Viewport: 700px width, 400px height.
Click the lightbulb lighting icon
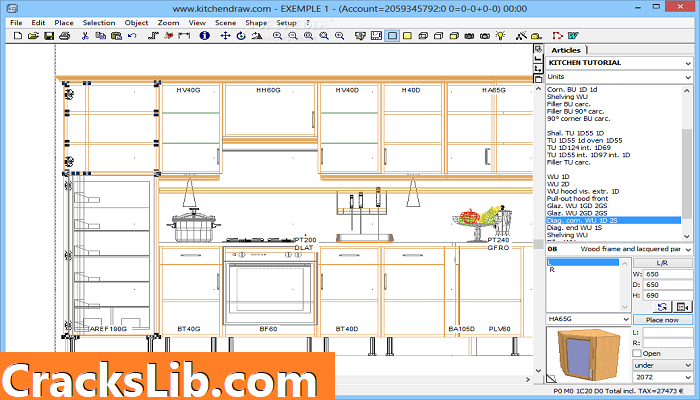point(501,36)
